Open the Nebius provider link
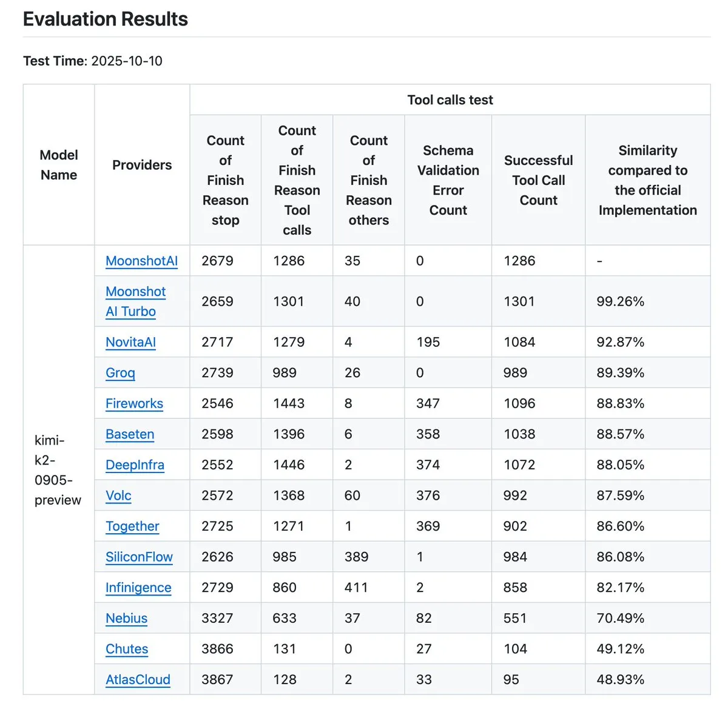The image size is (728, 709). click(x=126, y=619)
